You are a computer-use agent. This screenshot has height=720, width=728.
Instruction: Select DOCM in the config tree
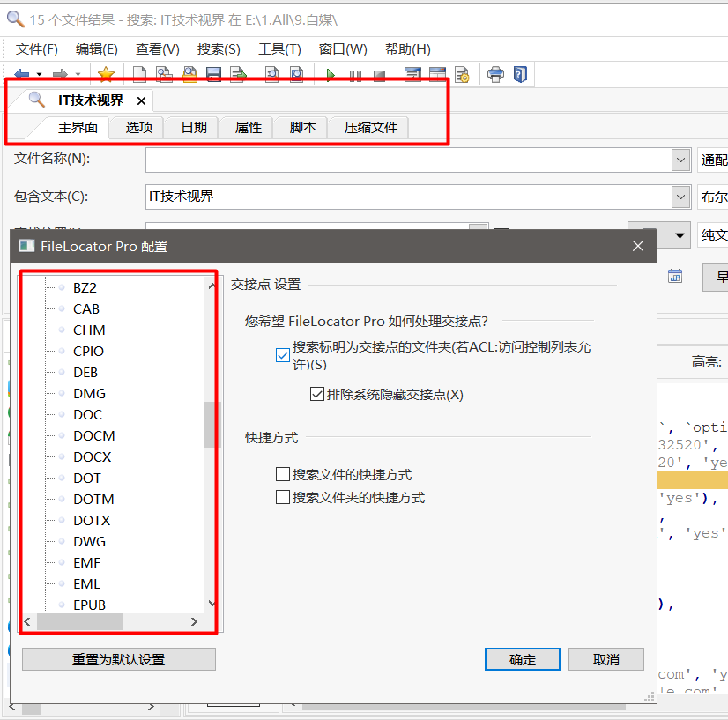94,436
